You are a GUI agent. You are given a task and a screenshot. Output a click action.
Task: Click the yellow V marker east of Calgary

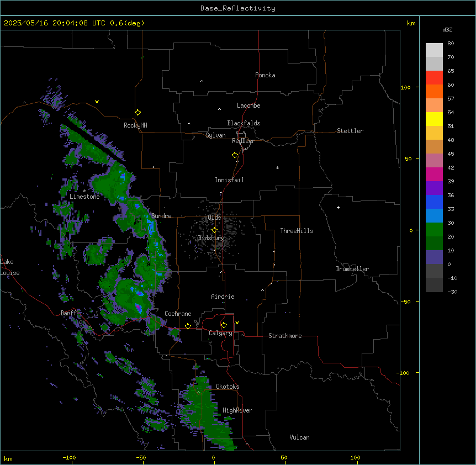[x=237, y=323]
